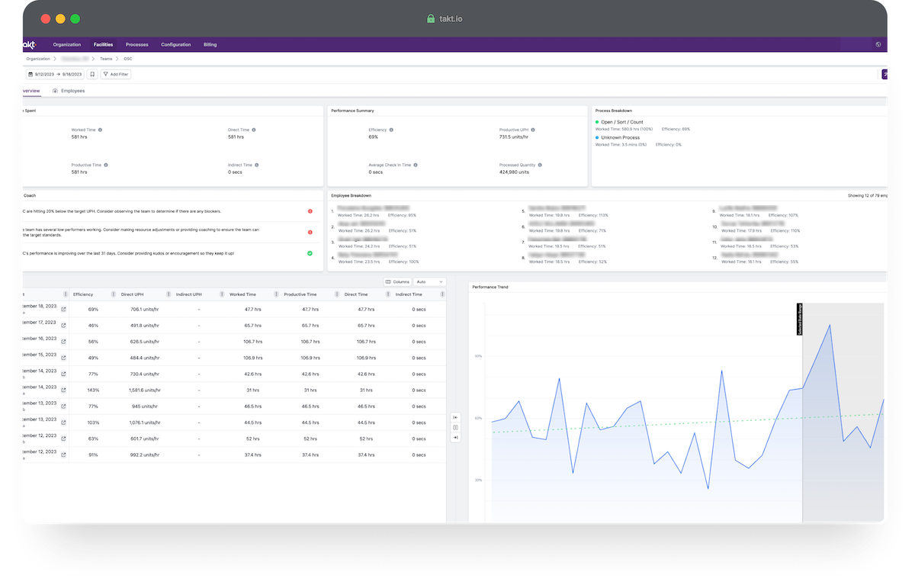Click the info icon next to Efficiency summary
915x588 pixels.
[391, 130]
